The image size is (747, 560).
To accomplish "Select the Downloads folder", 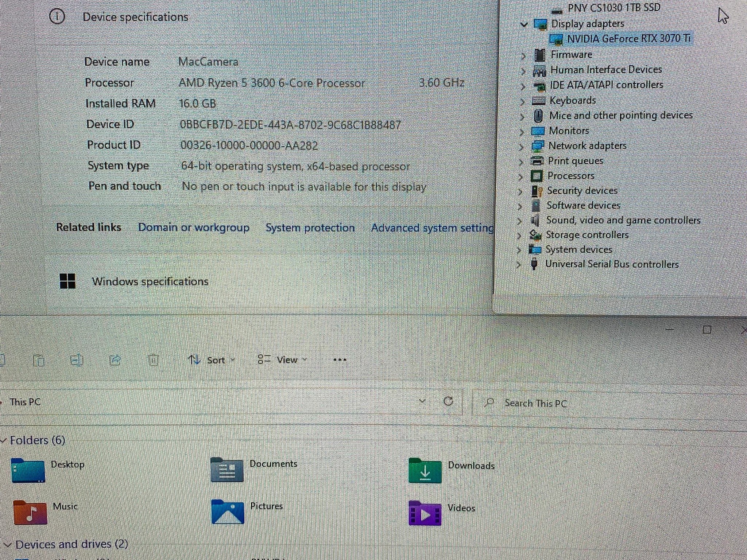I will pos(452,470).
